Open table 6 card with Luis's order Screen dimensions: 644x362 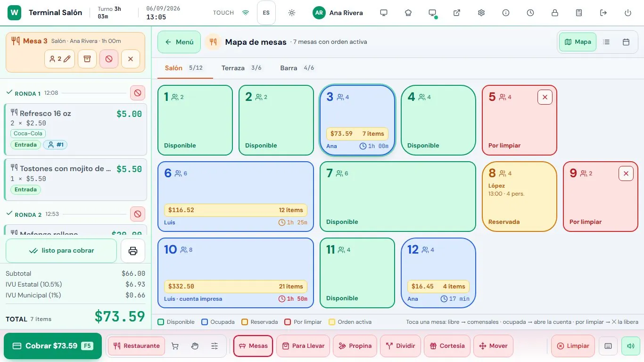coord(236,197)
